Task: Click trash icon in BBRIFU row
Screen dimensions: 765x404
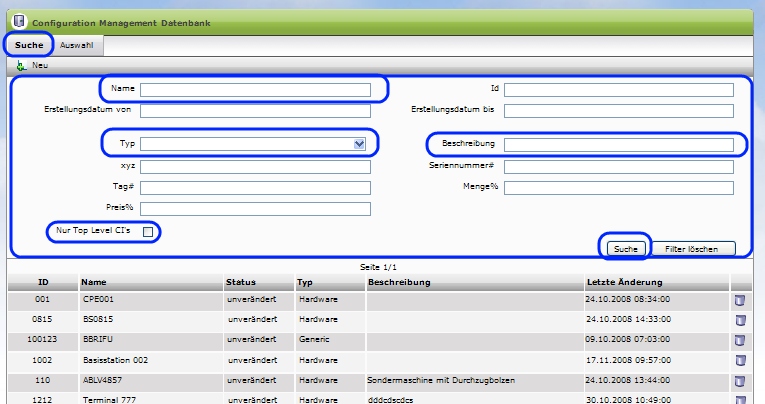Action: [740, 340]
